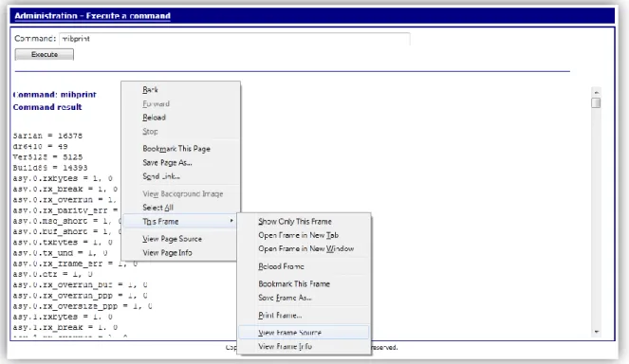Click the 'asy.1.rxbytes' output line
Viewport: 629px width, 364px height.
(x=63, y=317)
